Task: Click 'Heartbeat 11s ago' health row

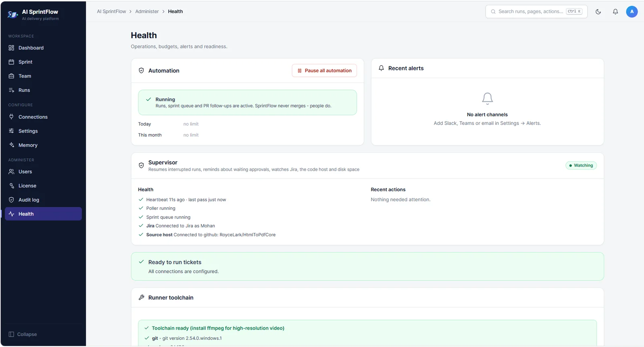Action: [x=182, y=200]
